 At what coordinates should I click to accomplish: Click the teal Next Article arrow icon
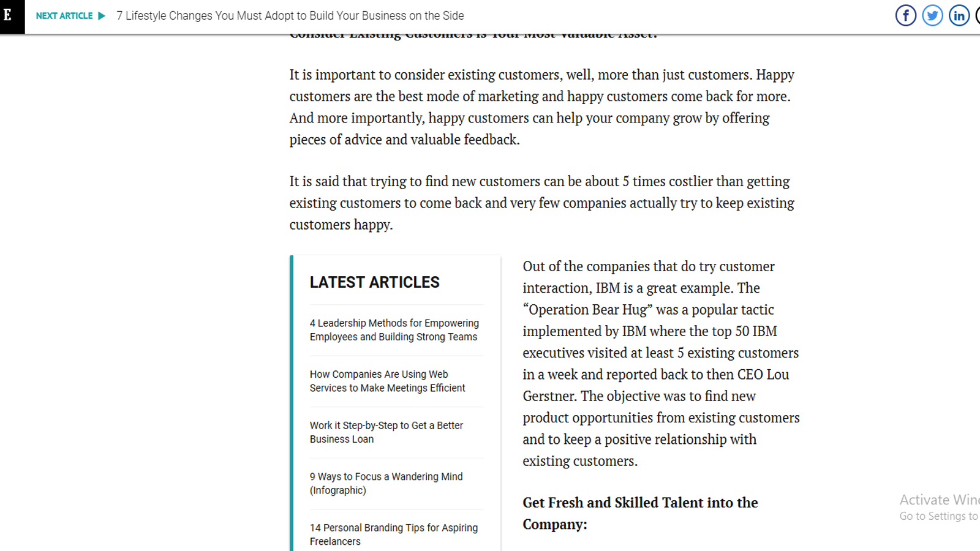pyautogui.click(x=102, y=16)
